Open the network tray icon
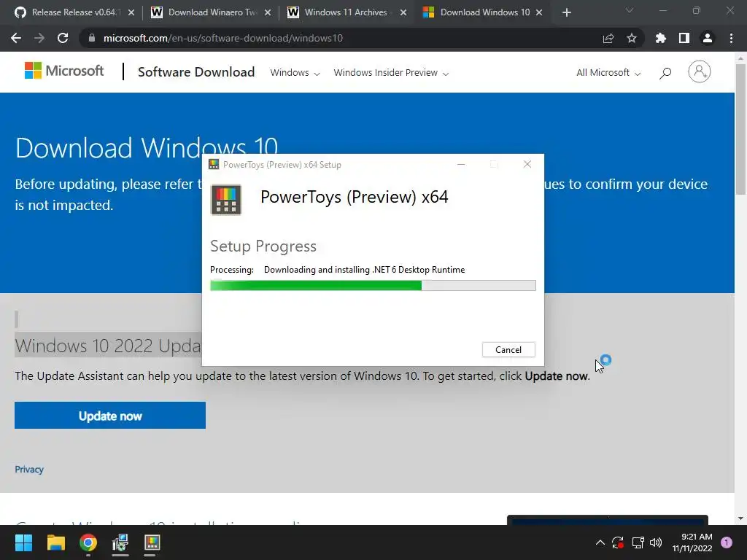This screenshot has width=747, height=560. tap(638, 542)
